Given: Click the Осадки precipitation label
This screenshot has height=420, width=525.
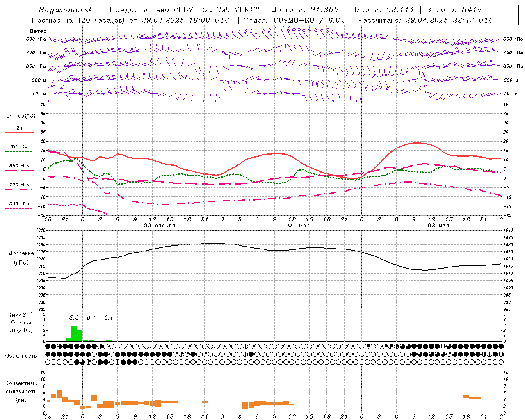Looking at the screenshot, I should [x=21, y=322].
